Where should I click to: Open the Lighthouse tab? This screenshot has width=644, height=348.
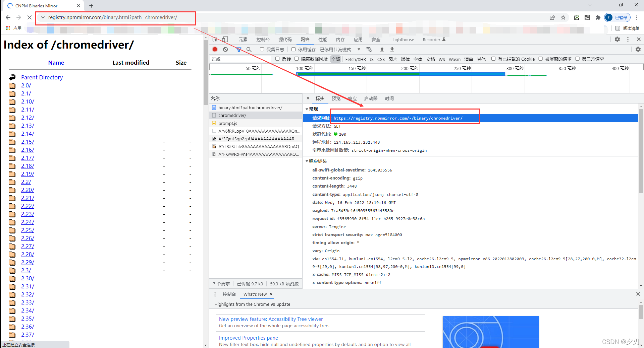coord(403,40)
